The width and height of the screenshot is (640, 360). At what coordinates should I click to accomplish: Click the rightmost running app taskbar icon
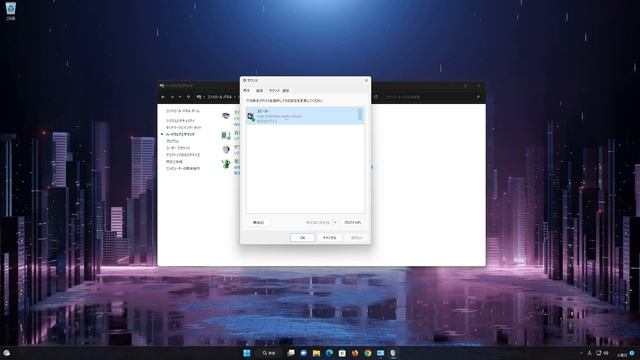click(x=393, y=353)
